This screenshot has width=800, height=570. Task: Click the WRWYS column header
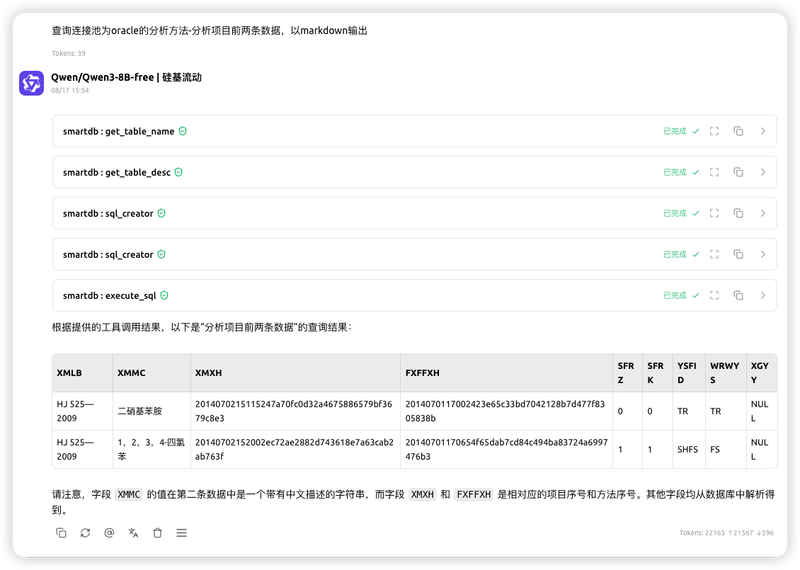point(724,373)
